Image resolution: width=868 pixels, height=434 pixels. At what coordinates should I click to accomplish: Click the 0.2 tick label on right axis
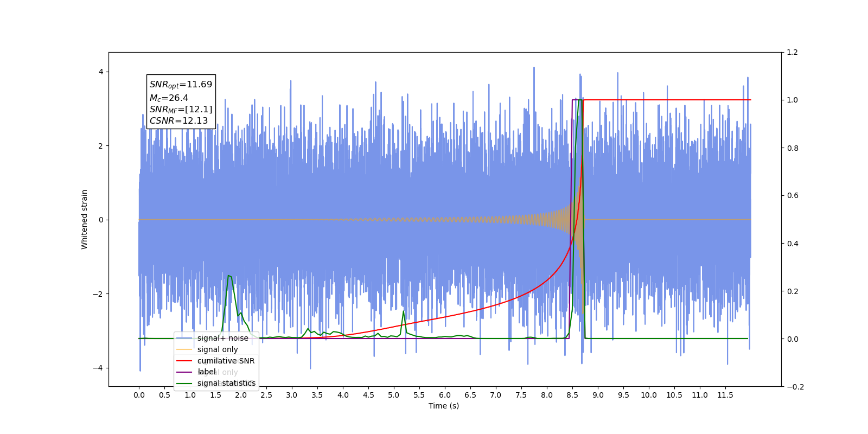pos(792,291)
